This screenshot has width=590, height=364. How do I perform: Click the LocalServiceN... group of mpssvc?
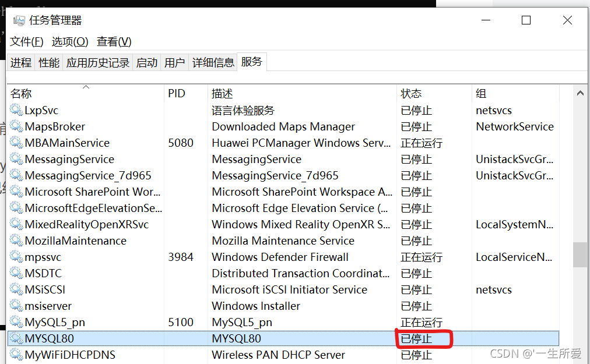(x=514, y=257)
